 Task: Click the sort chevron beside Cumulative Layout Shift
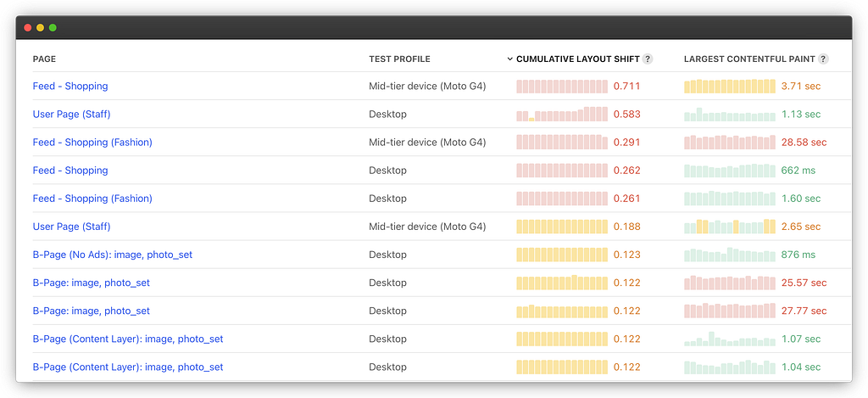pyautogui.click(x=509, y=59)
